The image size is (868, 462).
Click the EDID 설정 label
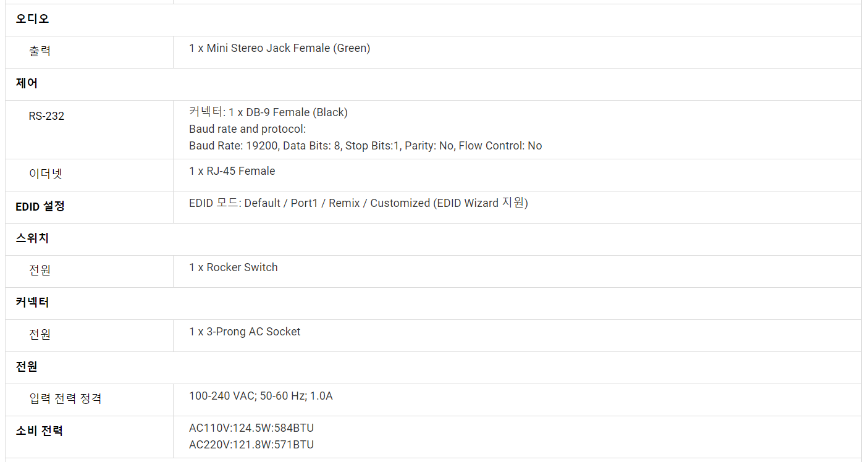click(40, 206)
